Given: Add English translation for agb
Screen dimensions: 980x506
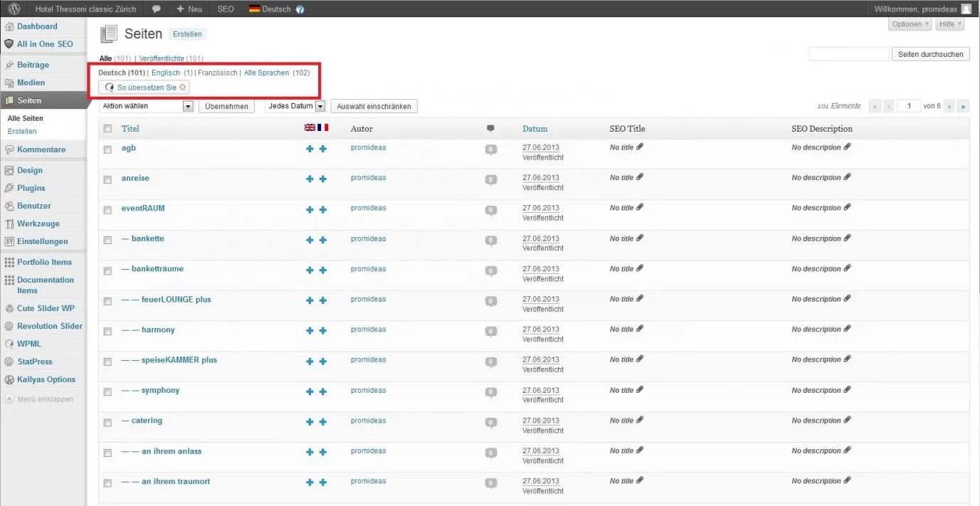Looking at the screenshot, I should pyautogui.click(x=310, y=149).
